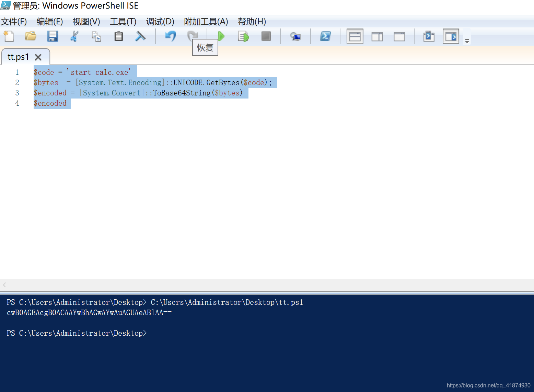
Task: Click the $encoded text on line 4
Action: [50, 103]
